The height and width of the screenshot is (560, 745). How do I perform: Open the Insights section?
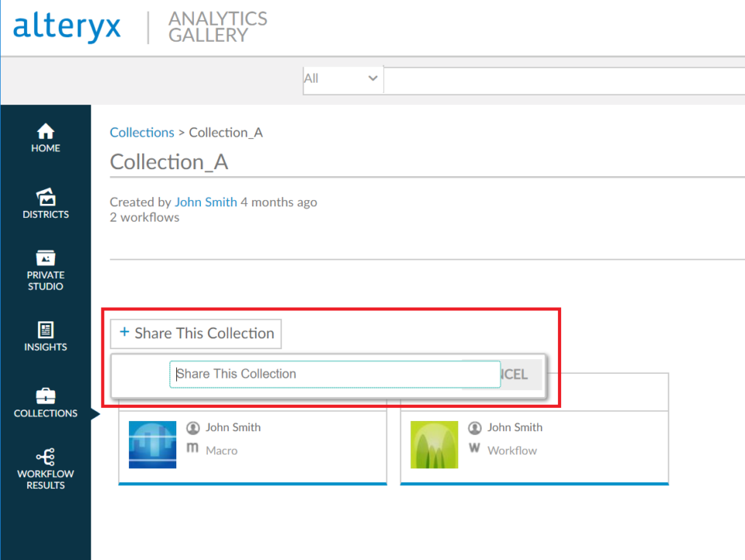pos(45,336)
